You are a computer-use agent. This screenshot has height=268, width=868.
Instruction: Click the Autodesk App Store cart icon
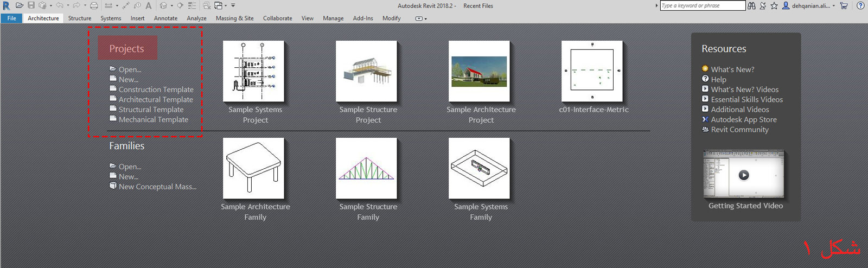[x=844, y=5]
